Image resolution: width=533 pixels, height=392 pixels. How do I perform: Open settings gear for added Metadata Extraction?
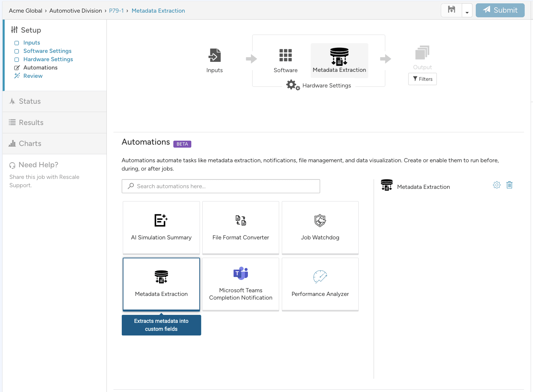[497, 185]
